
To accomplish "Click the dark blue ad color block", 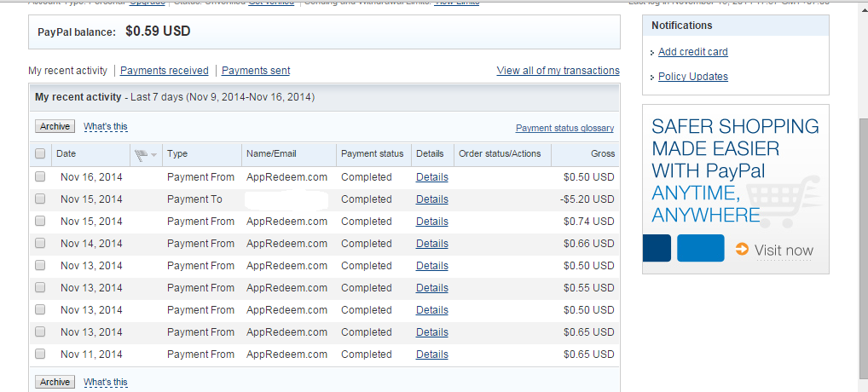I will [657, 248].
